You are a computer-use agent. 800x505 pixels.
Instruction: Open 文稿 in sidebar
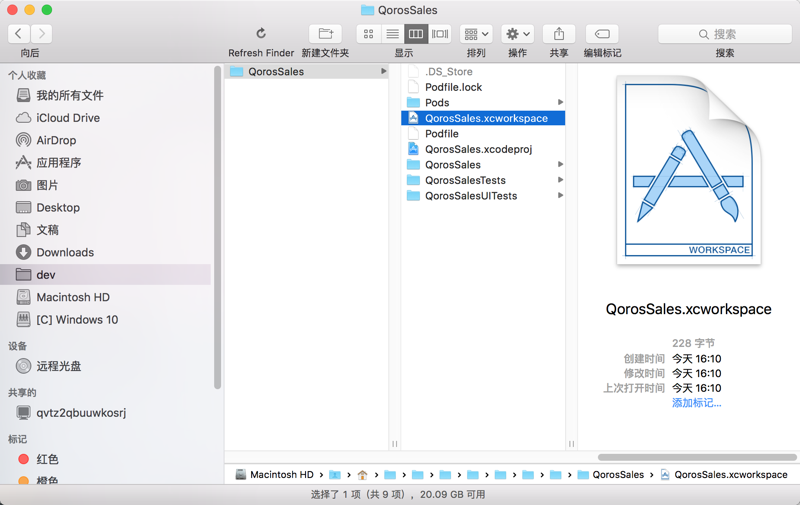tap(106, 230)
